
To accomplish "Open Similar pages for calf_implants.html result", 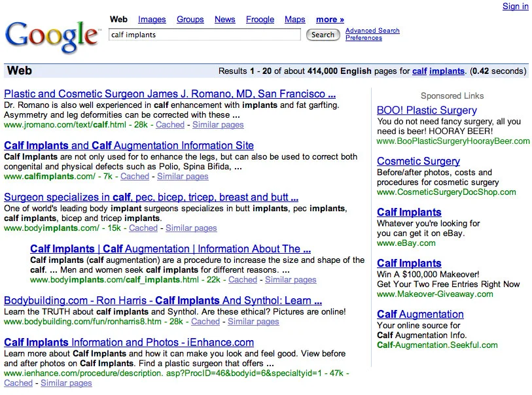I will pos(291,280).
